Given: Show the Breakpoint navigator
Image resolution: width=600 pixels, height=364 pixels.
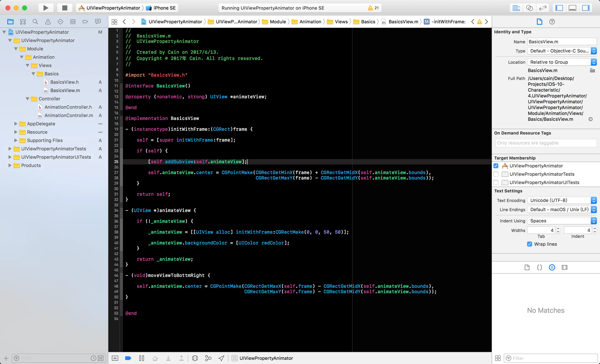Looking at the screenshot, I should 85,22.
